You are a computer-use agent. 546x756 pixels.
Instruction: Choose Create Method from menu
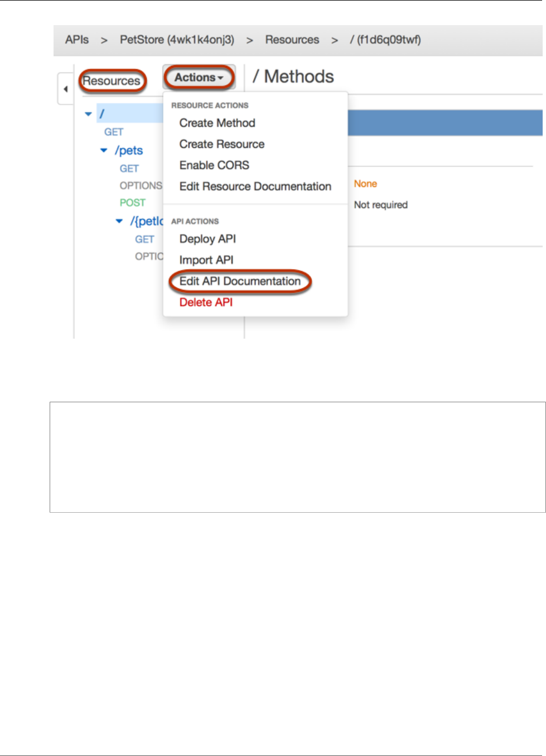tap(217, 123)
